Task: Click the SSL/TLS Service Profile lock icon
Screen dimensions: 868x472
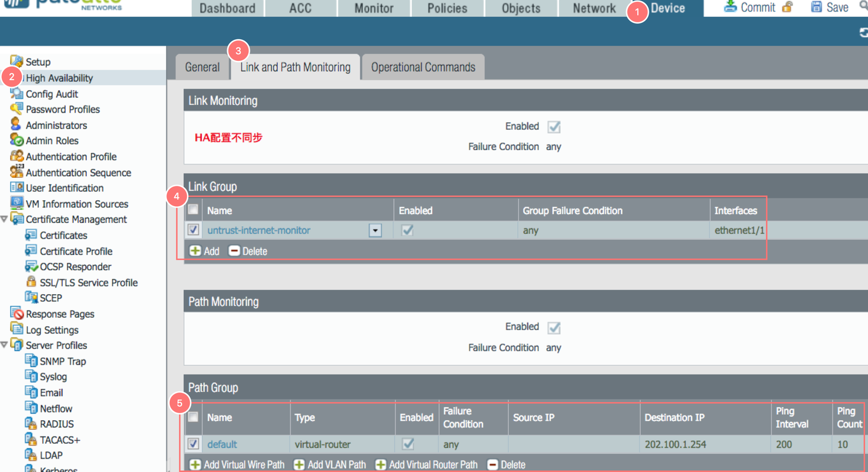Action: click(x=31, y=282)
